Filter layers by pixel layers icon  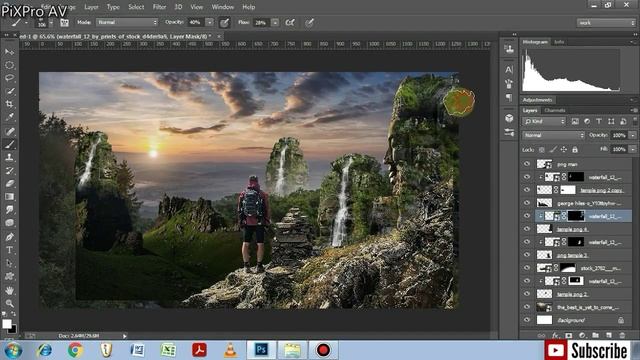coord(575,121)
